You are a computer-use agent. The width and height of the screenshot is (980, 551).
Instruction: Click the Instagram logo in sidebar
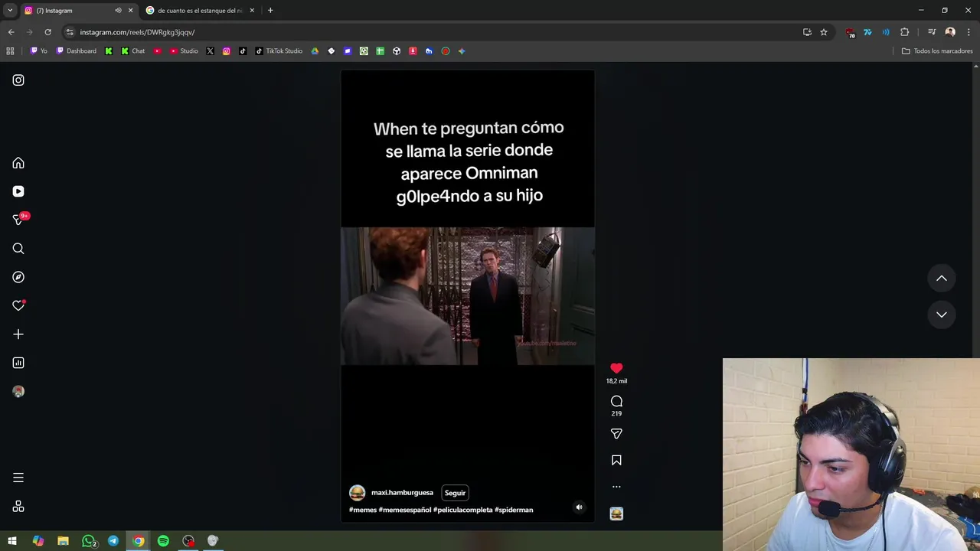[x=18, y=80]
